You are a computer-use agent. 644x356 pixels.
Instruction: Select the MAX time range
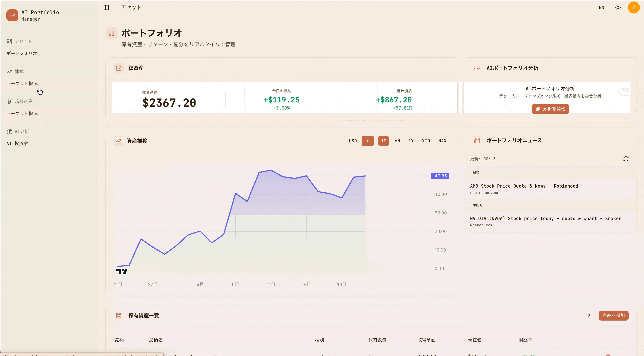point(442,141)
